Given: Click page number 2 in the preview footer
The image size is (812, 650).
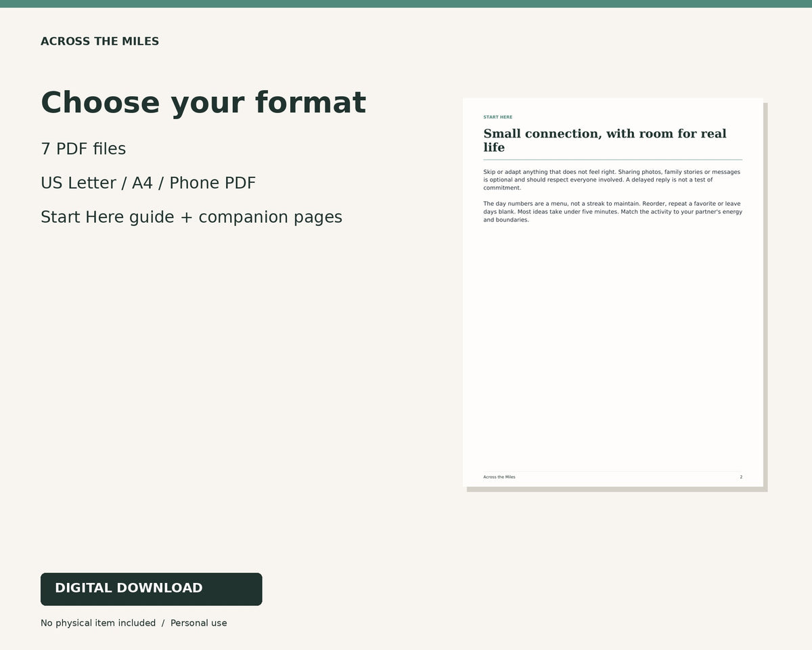Looking at the screenshot, I should (x=741, y=477).
